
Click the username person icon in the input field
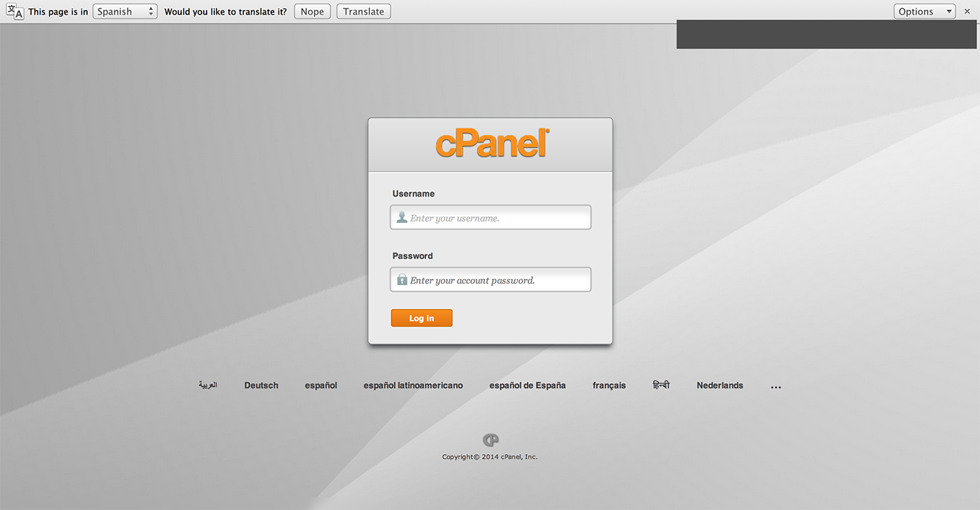point(402,216)
